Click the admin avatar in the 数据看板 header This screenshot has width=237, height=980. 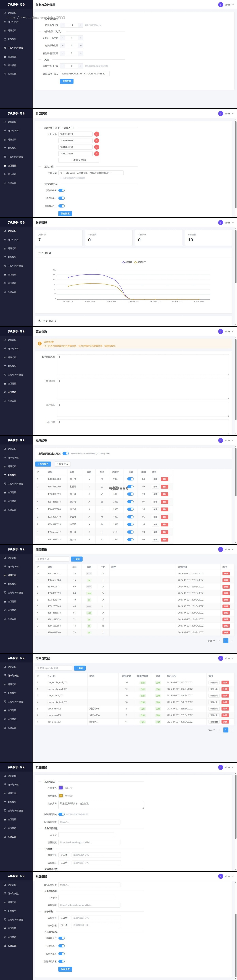[x=221, y=223]
